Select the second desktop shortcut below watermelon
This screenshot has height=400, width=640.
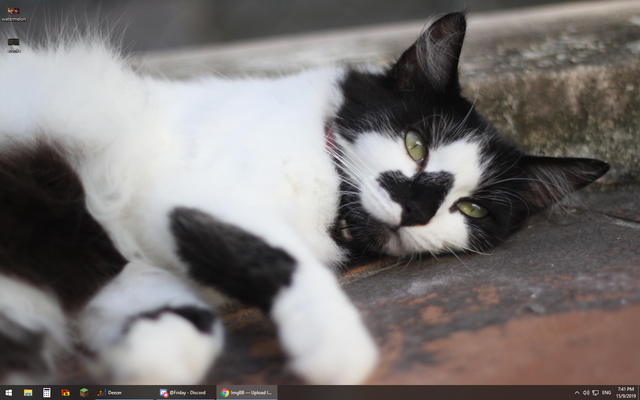[14, 45]
